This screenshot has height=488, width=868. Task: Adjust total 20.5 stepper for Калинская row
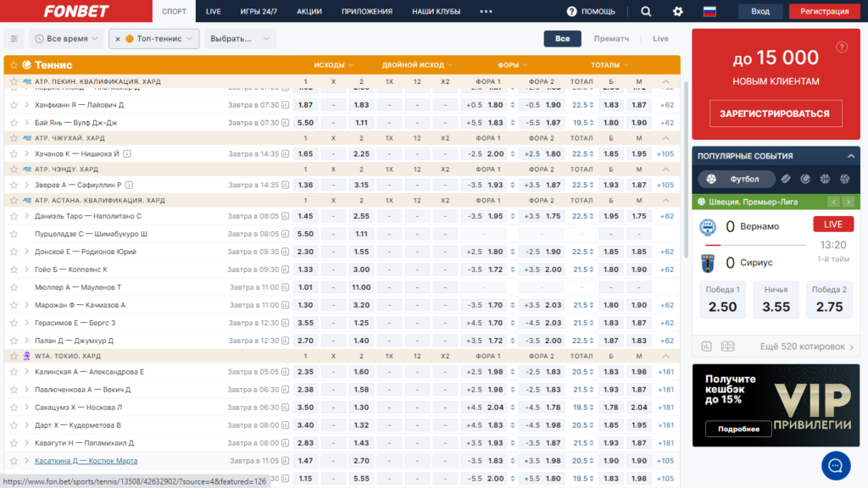tap(592, 372)
